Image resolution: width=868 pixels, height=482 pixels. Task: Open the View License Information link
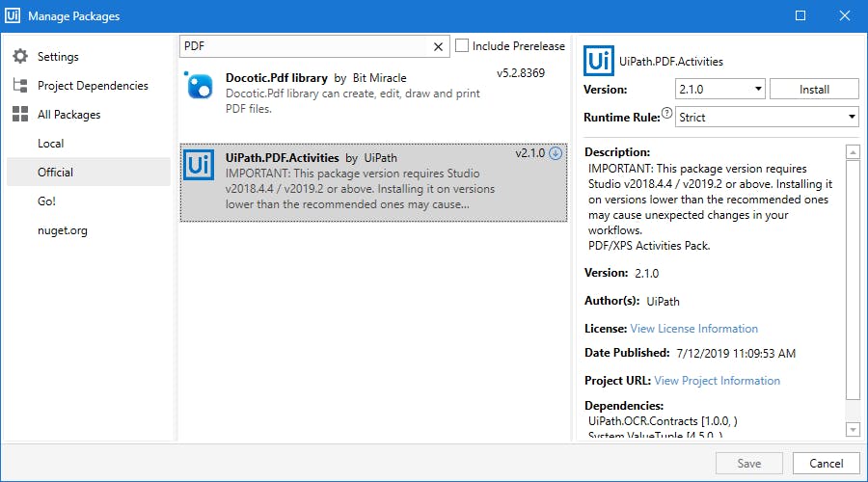click(x=693, y=329)
